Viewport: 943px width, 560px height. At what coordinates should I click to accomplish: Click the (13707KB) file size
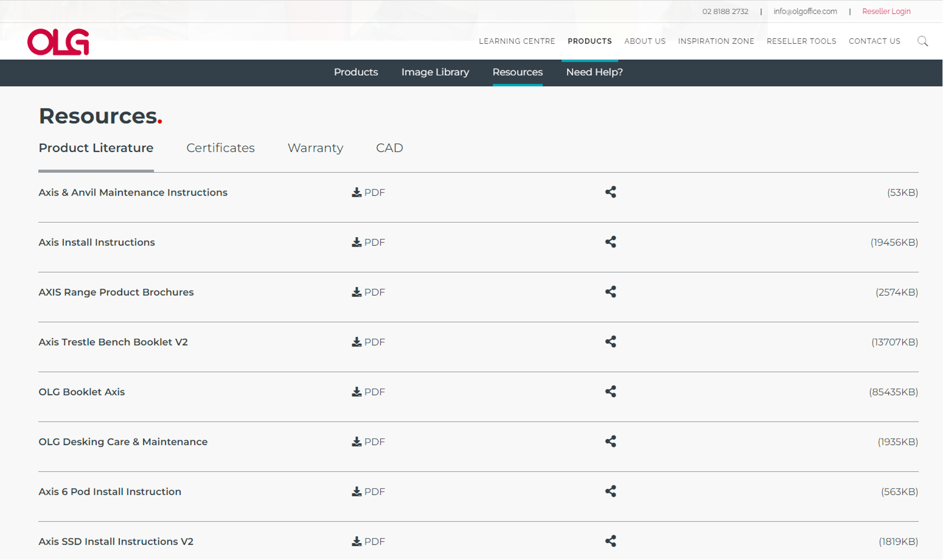[895, 342]
